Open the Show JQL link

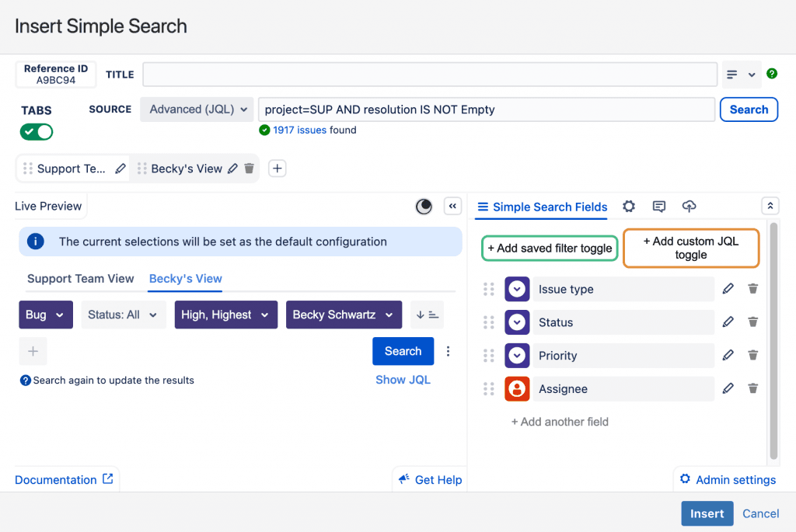point(403,380)
